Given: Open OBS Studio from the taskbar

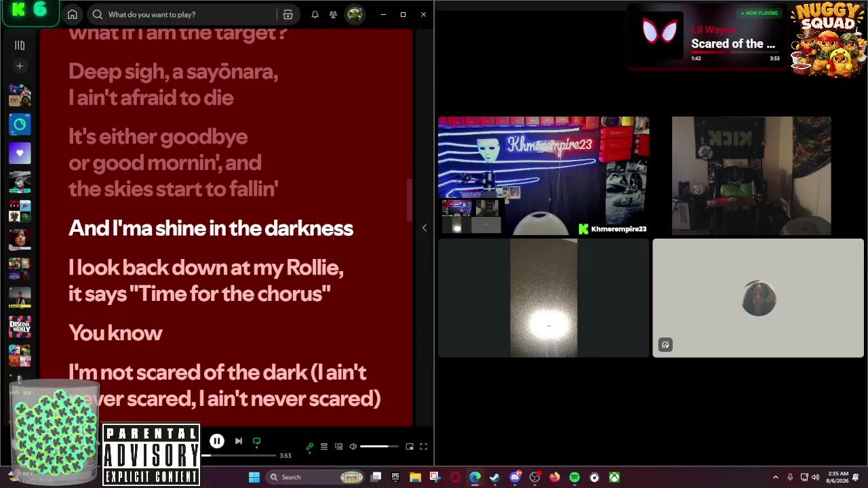Looking at the screenshot, I should pyautogui.click(x=534, y=477).
